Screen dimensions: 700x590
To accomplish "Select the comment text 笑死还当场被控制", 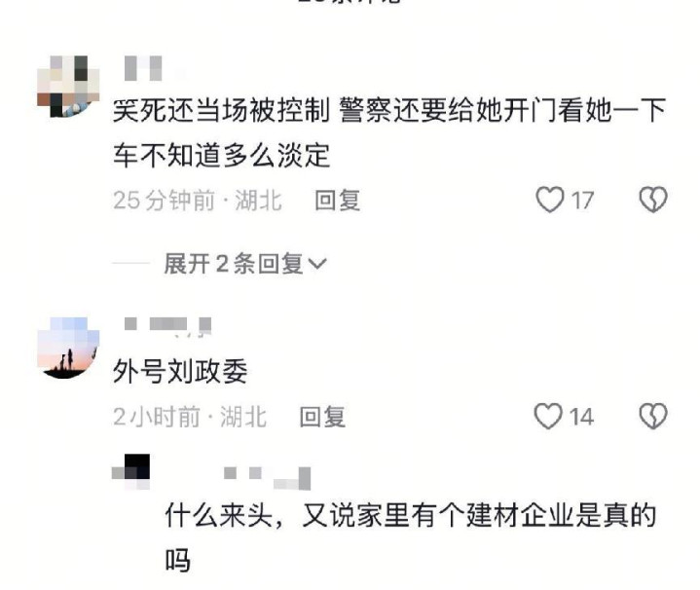I will 221,110.
